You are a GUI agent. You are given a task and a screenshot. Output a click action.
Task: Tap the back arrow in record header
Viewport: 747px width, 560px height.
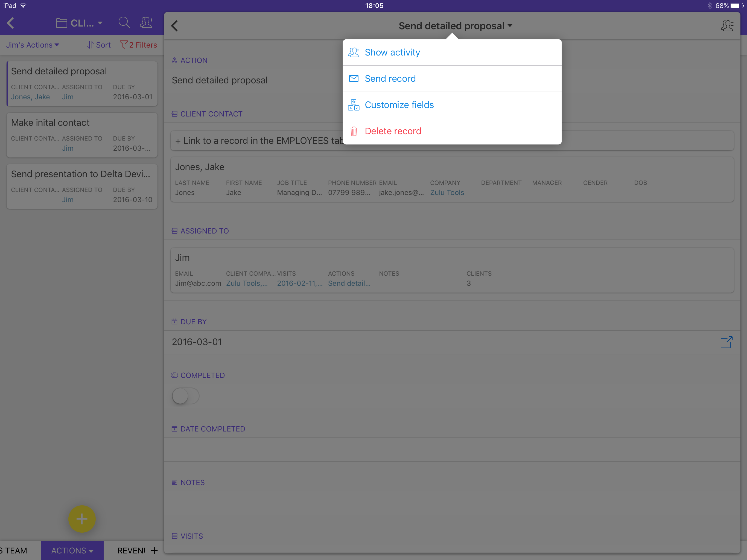click(175, 26)
